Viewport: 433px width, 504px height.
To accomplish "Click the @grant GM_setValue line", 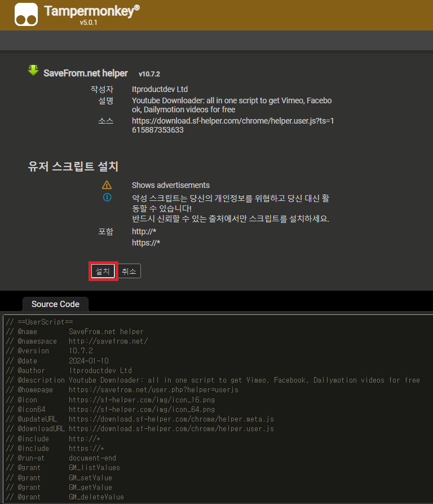I will click(59, 477).
